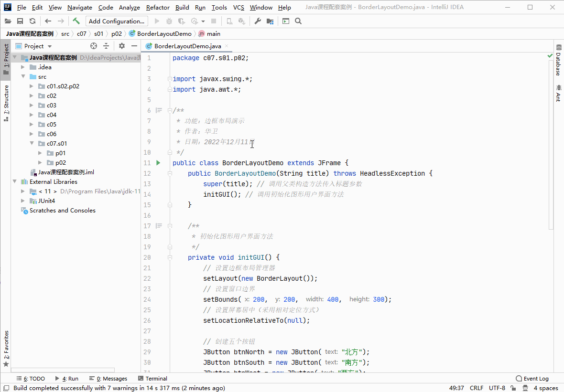This screenshot has height=392, width=564.
Task: Collapse the c07.s01 package
Action: (32, 143)
